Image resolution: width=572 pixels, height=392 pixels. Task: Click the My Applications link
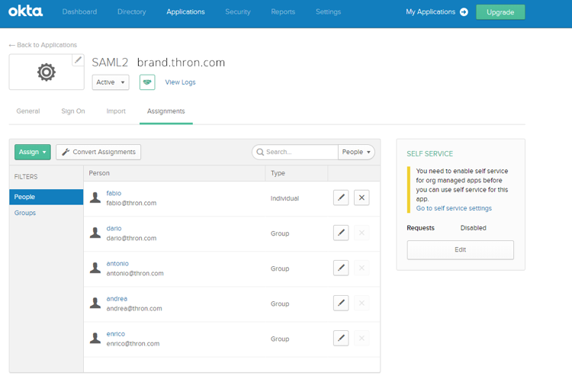[x=430, y=12]
